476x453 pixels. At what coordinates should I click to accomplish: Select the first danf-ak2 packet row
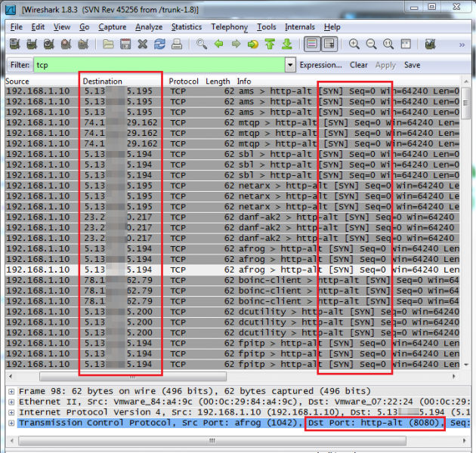coord(233,217)
